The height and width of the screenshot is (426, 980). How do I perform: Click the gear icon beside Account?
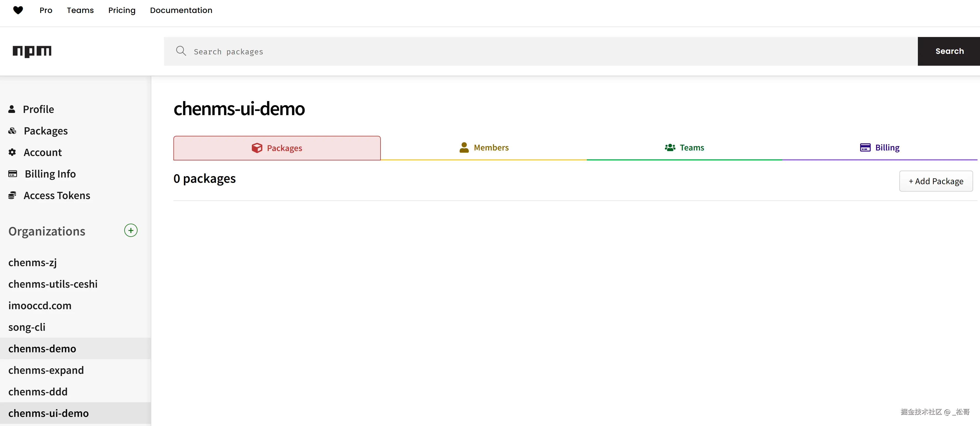coord(12,152)
